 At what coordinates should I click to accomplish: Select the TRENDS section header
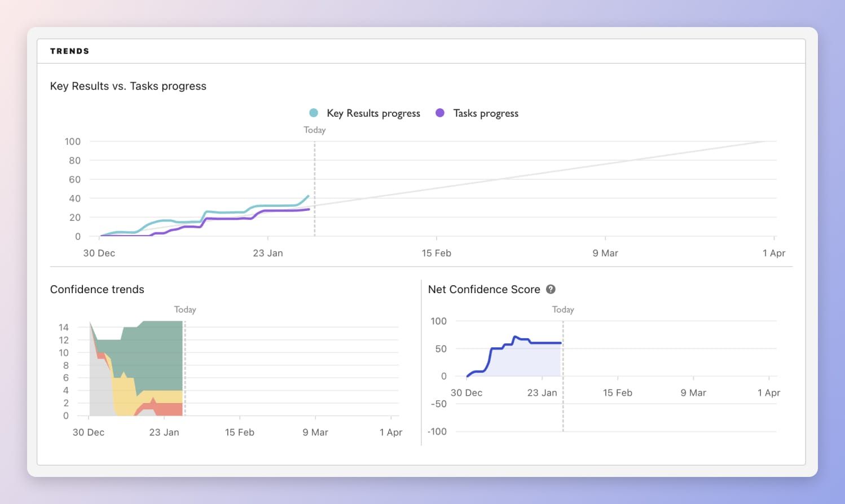tap(70, 51)
